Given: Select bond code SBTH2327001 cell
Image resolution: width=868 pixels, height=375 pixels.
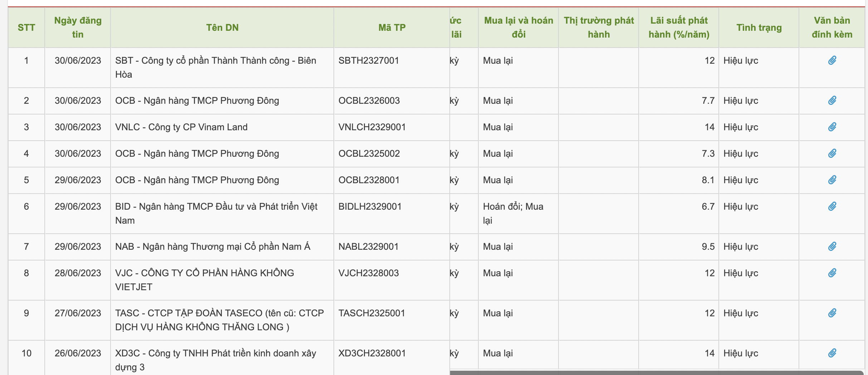Looking at the screenshot, I should (x=369, y=60).
